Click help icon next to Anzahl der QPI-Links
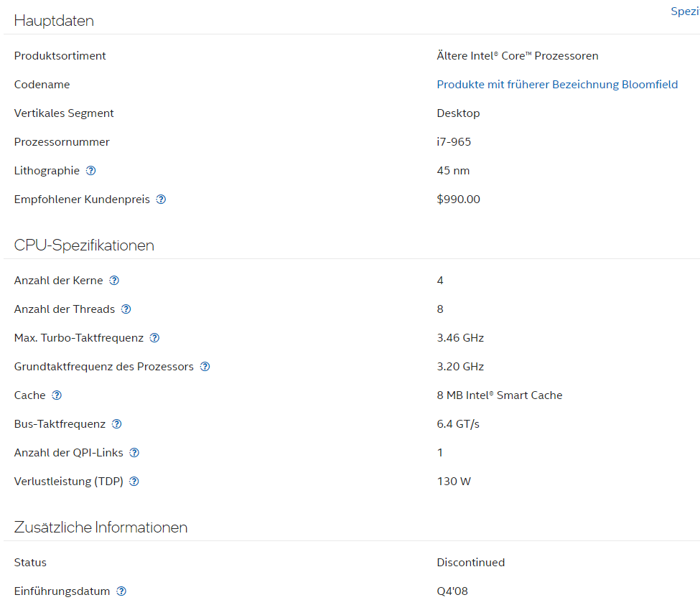 [x=134, y=453]
